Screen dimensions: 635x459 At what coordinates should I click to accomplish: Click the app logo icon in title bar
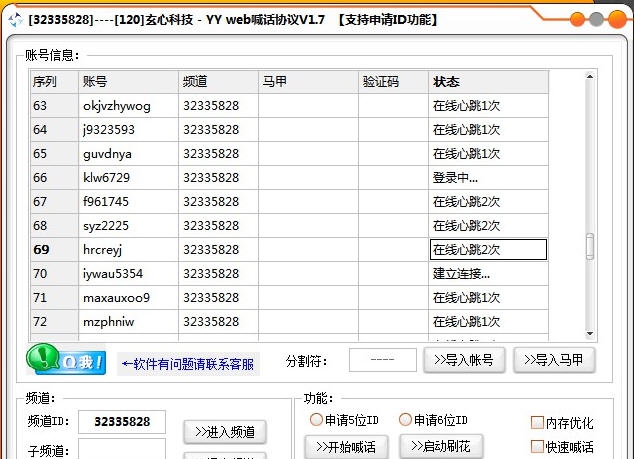15,19
